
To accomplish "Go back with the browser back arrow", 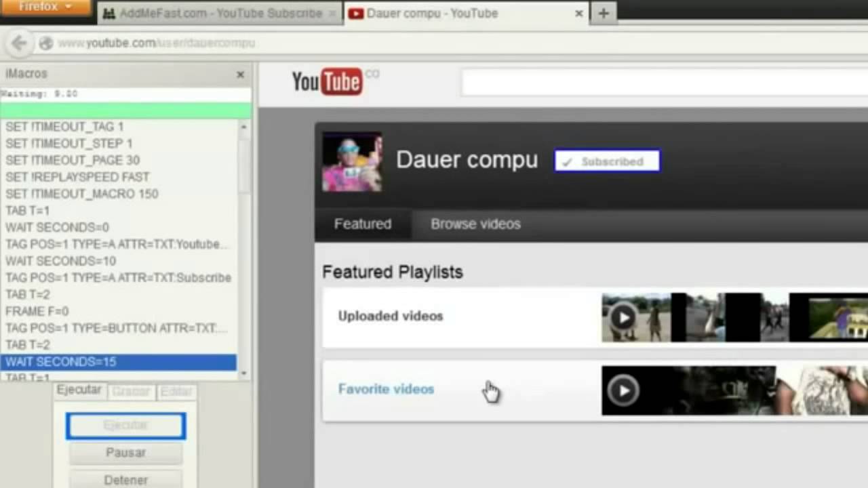I will [x=19, y=43].
